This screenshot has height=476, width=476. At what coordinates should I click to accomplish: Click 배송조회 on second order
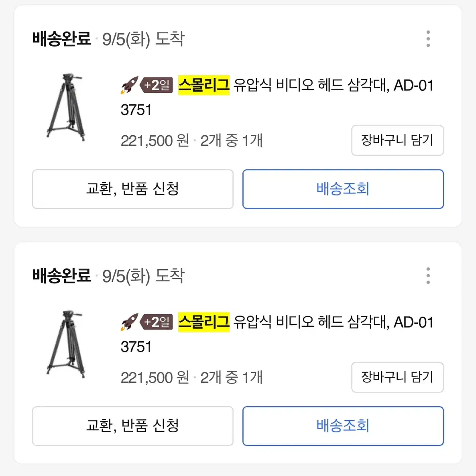click(343, 425)
